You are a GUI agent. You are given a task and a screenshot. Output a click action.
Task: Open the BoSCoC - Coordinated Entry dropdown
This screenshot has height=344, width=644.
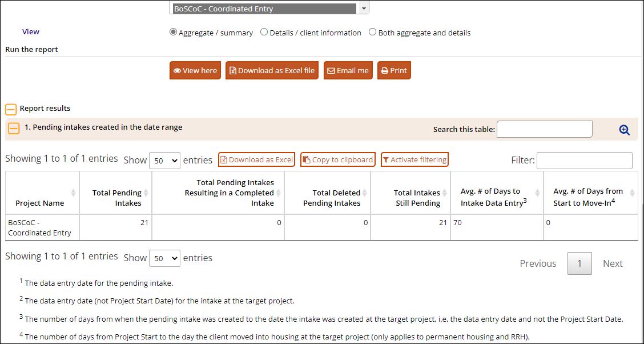[x=269, y=8]
